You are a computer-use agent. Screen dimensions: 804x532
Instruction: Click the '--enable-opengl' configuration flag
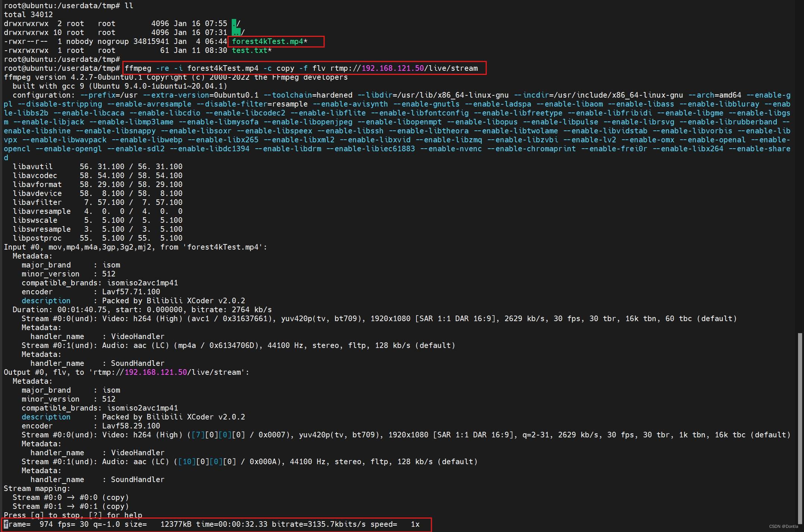click(x=69, y=149)
